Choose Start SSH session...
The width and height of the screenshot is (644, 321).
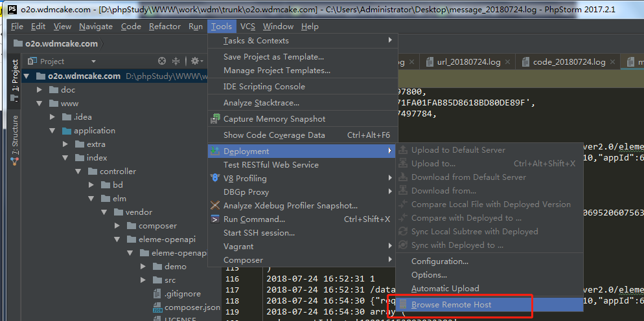[259, 233]
